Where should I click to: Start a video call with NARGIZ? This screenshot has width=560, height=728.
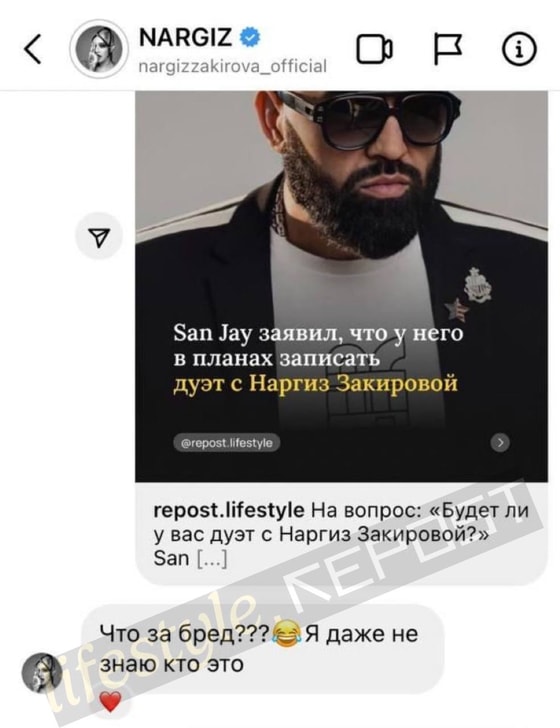374,49
